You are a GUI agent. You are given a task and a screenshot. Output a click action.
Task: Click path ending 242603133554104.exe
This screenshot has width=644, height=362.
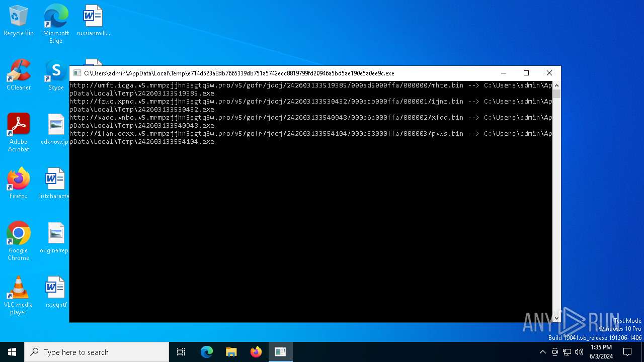(142, 142)
